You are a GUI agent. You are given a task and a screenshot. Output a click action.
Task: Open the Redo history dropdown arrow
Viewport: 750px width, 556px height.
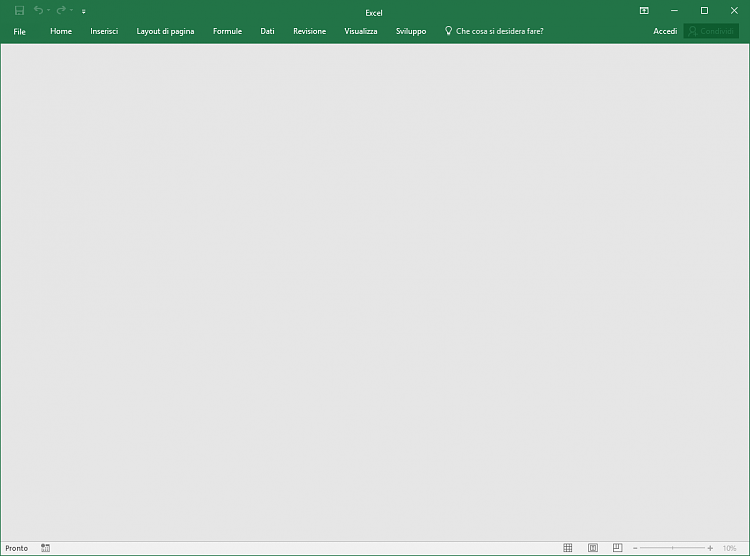(71, 11)
